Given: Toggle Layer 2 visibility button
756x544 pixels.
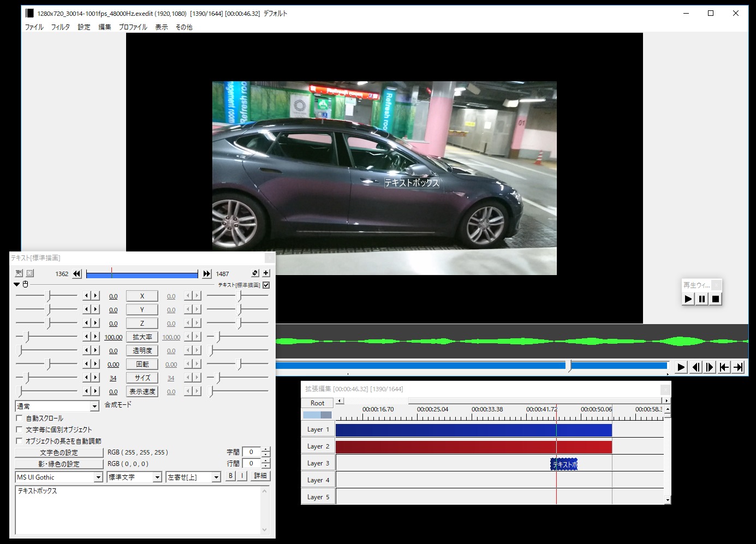Looking at the screenshot, I should 318,446.
